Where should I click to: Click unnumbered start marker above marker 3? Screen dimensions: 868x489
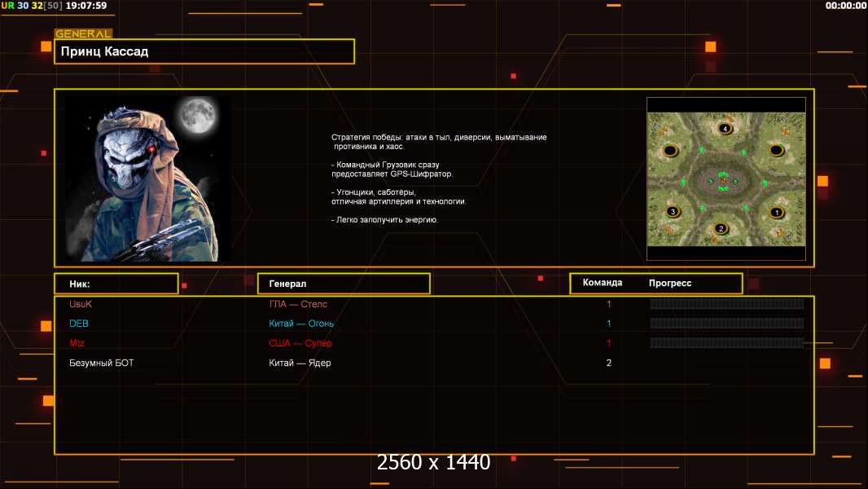[670, 150]
